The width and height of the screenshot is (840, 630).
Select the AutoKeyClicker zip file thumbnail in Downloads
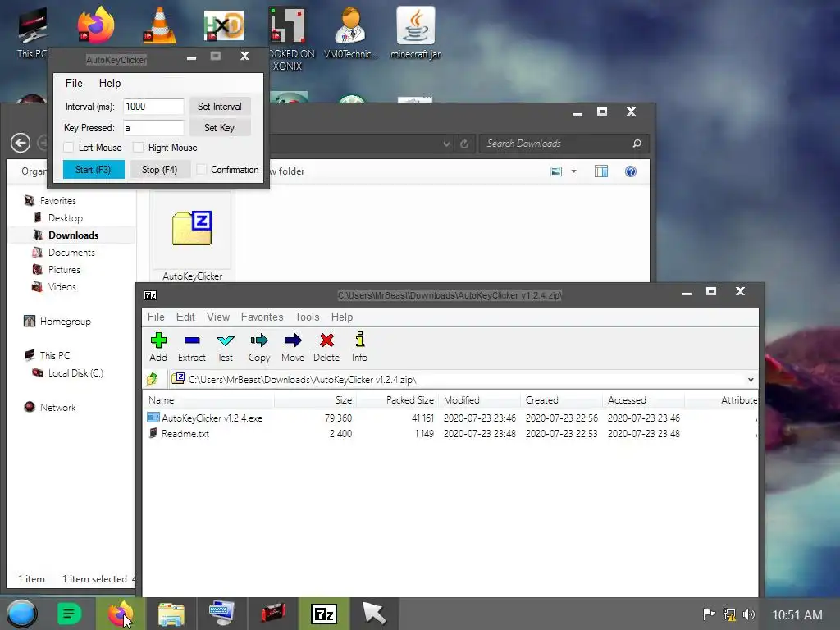tap(192, 230)
